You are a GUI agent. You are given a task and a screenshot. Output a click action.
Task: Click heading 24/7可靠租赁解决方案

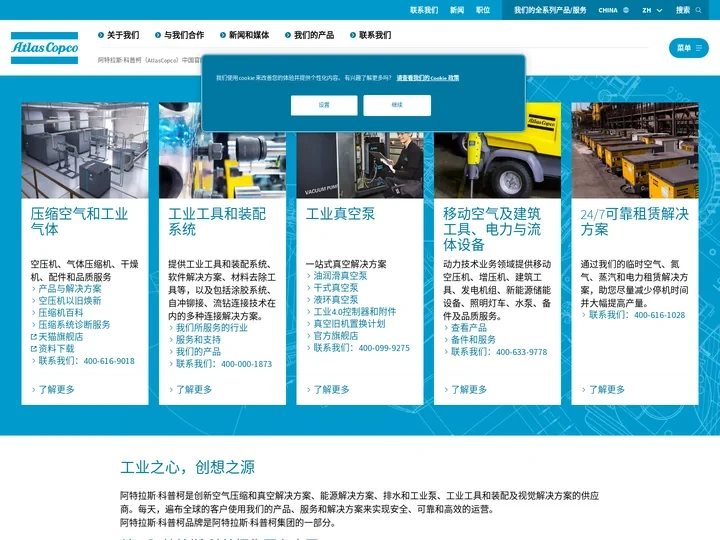(635, 221)
